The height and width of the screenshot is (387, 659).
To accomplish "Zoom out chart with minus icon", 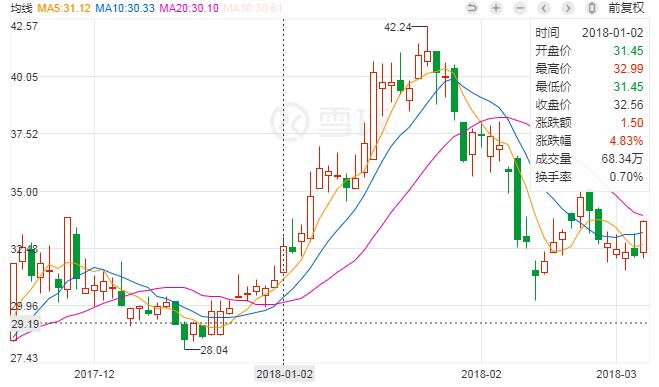I will (520, 8).
